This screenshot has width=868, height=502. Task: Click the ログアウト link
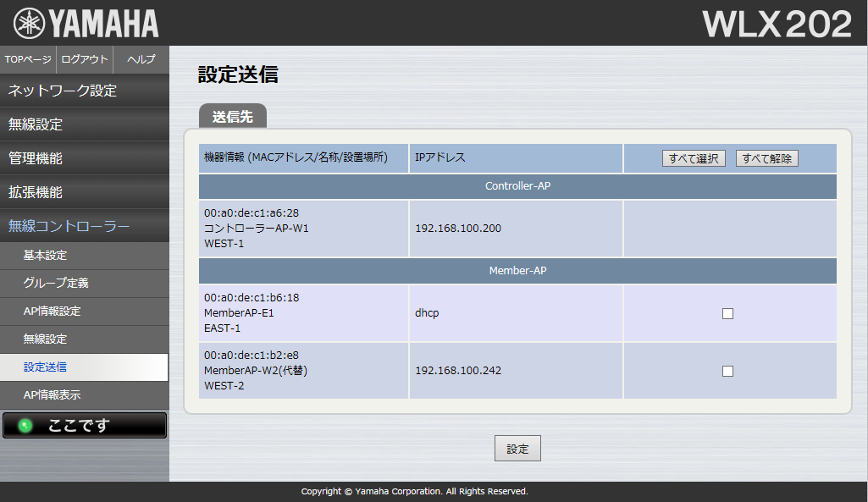tap(85, 59)
